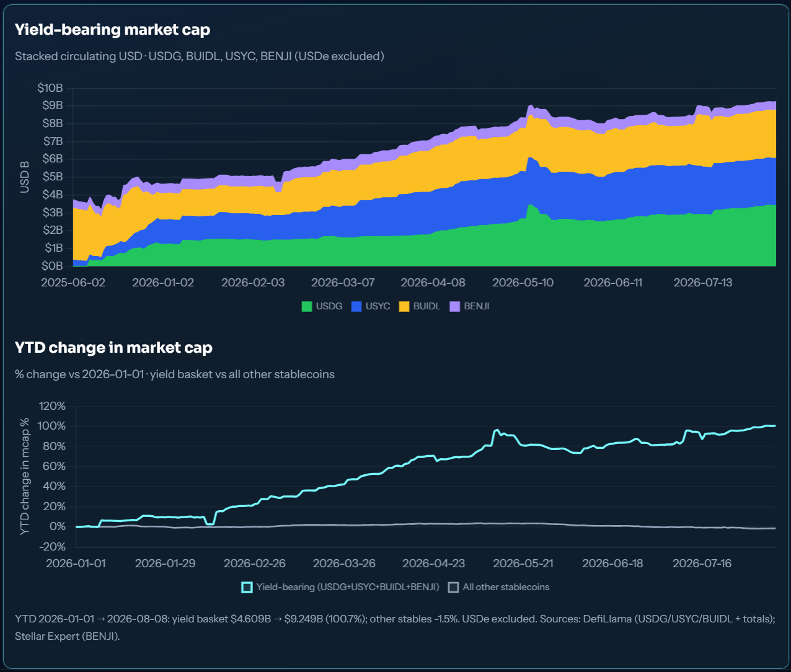Click the $0B y-axis label
The width and height of the screenshot is (791, 672).
[53, 266]
